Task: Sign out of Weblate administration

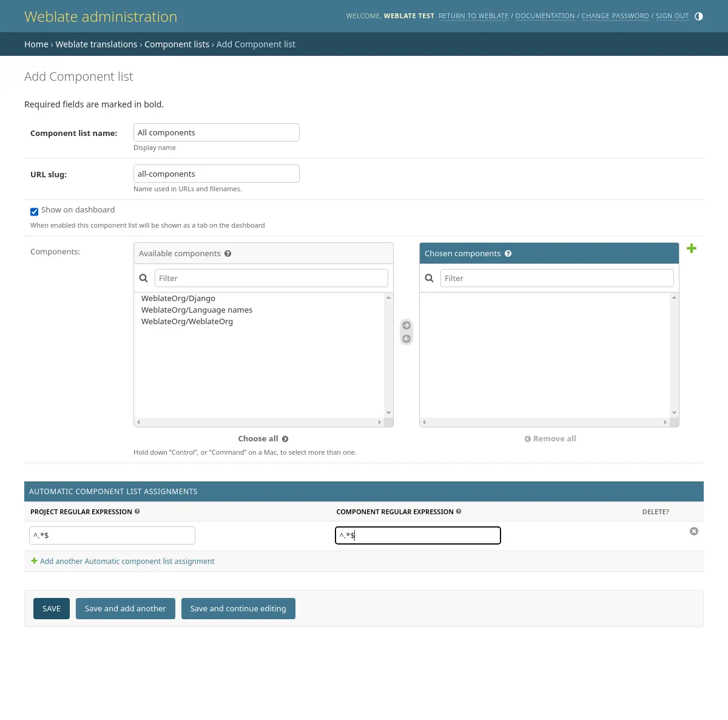Action: 672,16
